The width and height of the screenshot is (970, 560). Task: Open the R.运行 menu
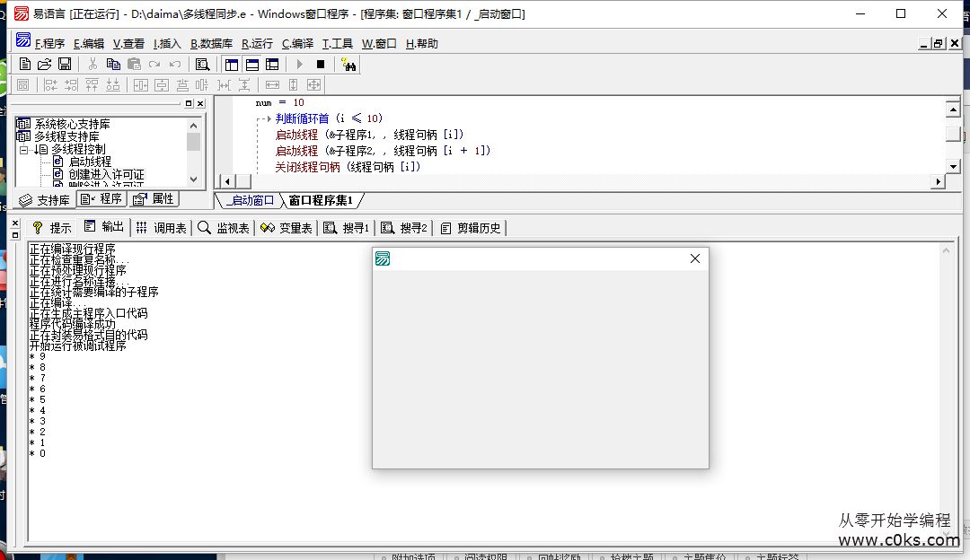click(257, 43)
